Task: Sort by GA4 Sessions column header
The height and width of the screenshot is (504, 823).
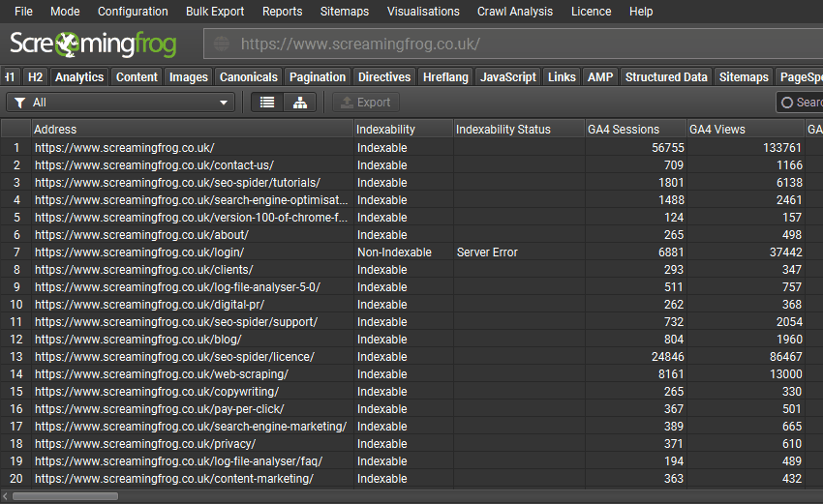Action: [636, 129]
